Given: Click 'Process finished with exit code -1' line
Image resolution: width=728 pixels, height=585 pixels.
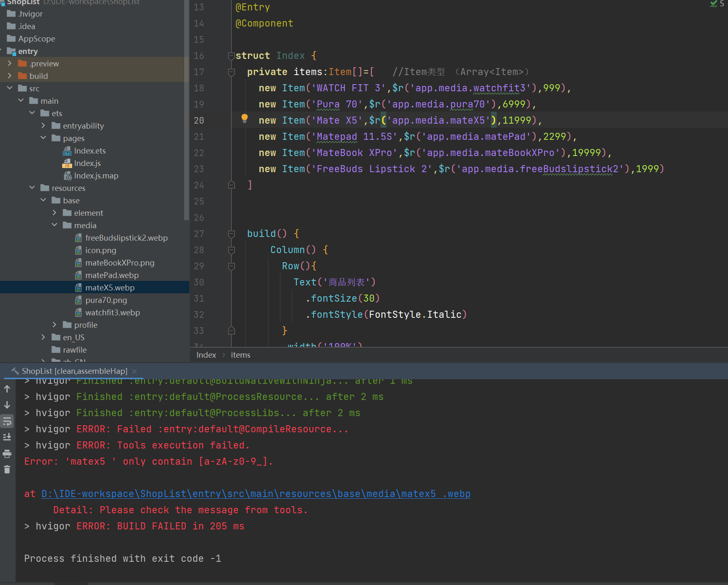Looking at the screenshot, I should (123, 558).
